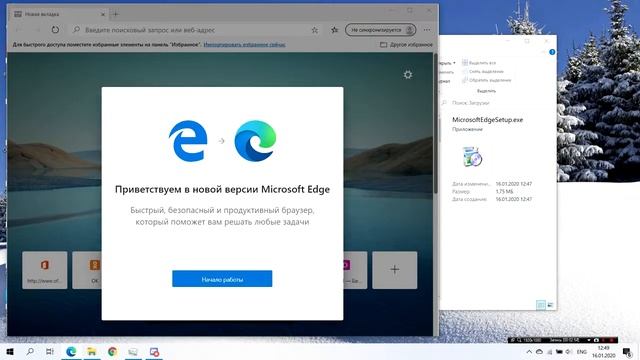Open File Explorer from the taskbar
The height and width of the screenshot is (360, 640).
(91, 351)
